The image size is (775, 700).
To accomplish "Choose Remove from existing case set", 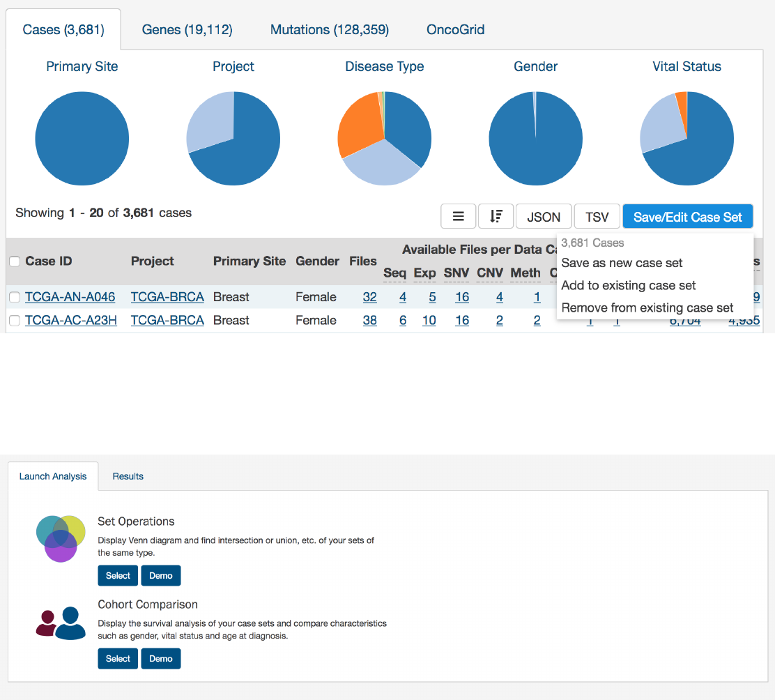I will (x=647, y=308).
